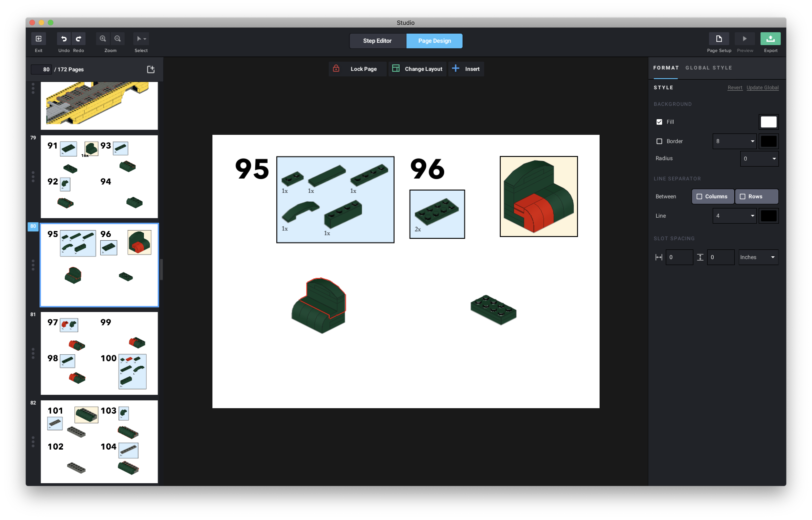The height and width of the screenshot is (520, 812).
Task: Select page 79 thumbnail
Action: point(99,177)
